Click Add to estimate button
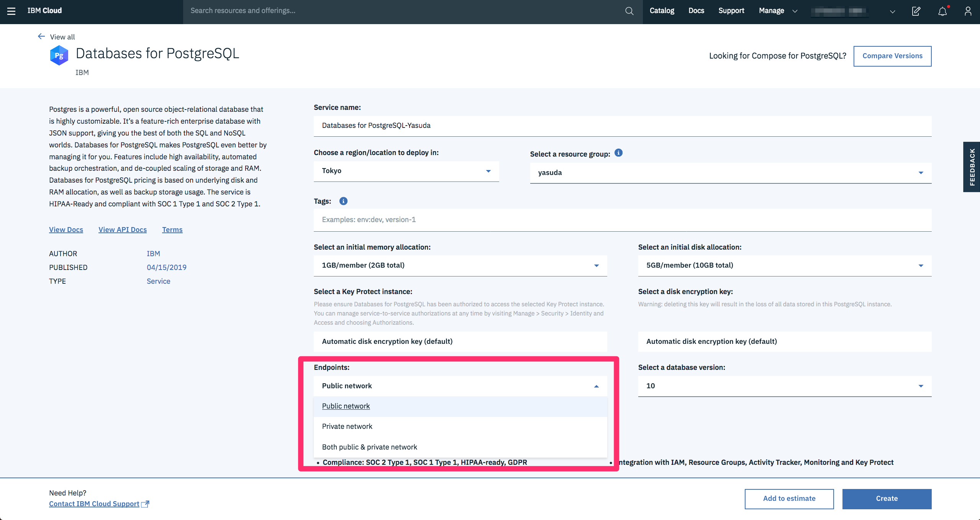This screenshot has width=980, height=520. pyautogui.click(x=789, y=499)
